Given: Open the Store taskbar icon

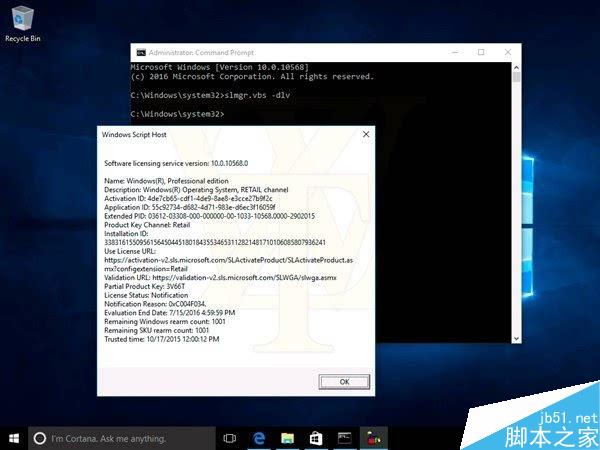Looking at the screenshot, I should [x=316, y=439].
